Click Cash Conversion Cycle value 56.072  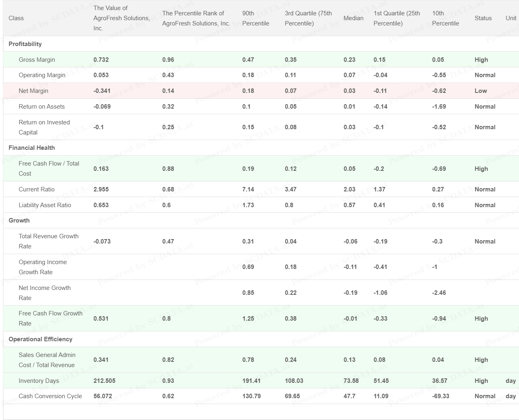103,396
